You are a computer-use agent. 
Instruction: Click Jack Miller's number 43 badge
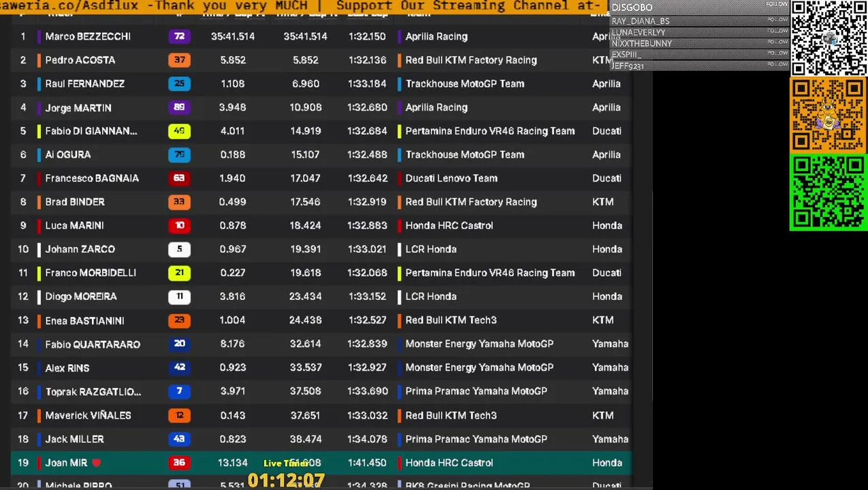(179, 439)
